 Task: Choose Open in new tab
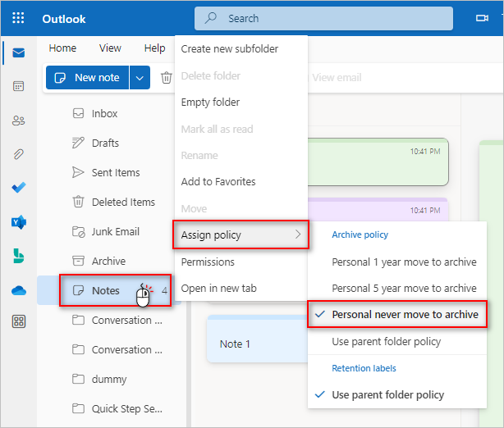(x=241, y=289)
